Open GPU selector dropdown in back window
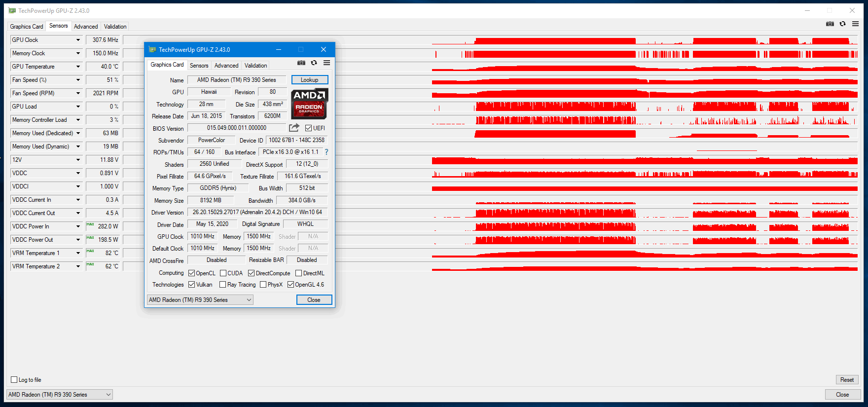868x407 pixels. (x=60, y=395)
